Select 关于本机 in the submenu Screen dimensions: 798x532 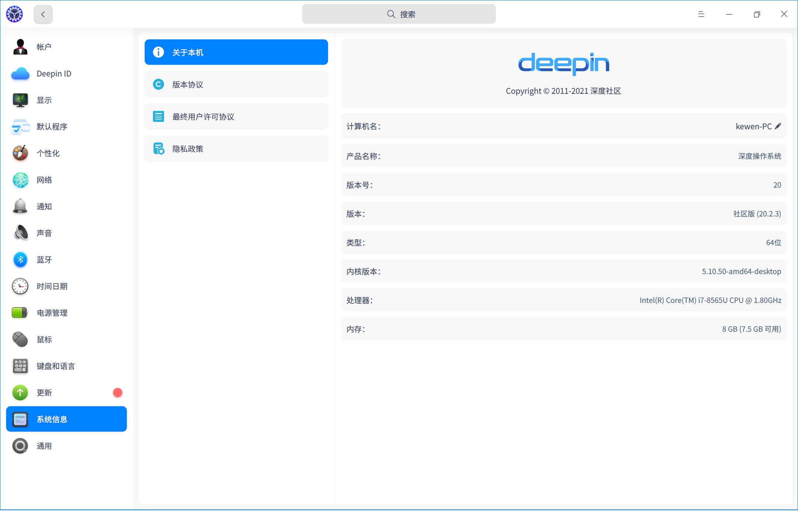tap(236, 52)
